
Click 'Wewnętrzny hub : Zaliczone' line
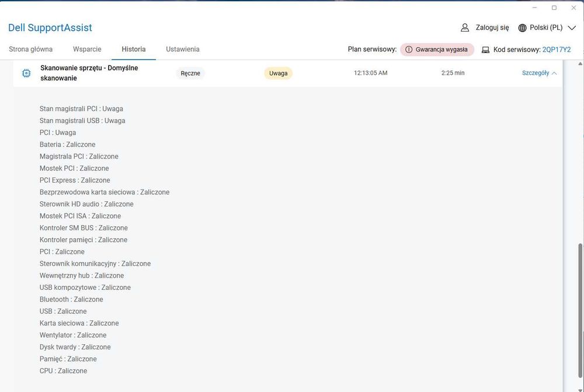pyautogui.click(x=82, y=275)
